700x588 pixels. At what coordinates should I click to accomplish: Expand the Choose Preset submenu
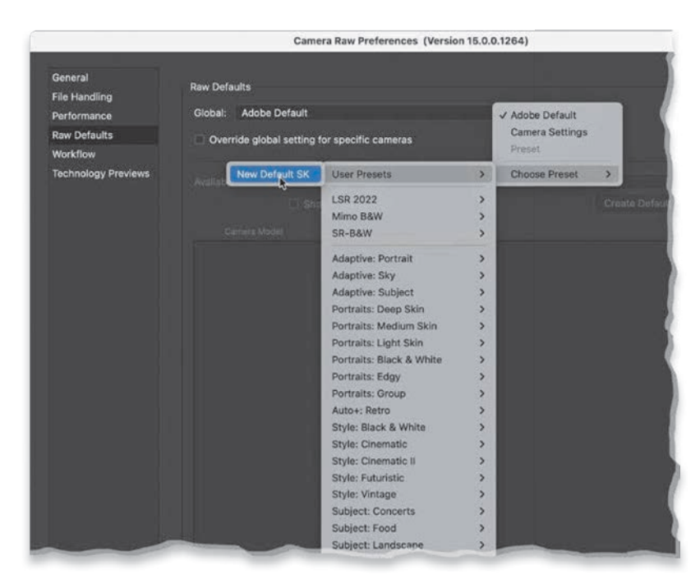point(560,174)
